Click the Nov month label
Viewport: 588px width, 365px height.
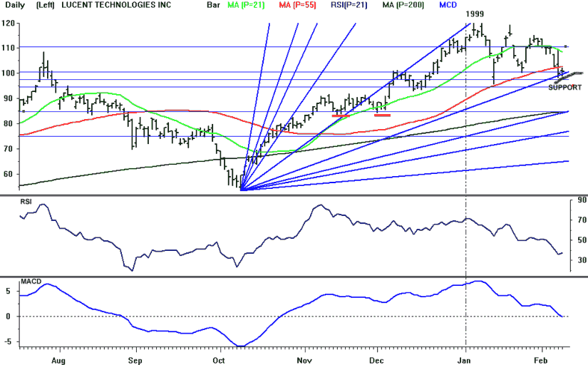pos(304,361)
